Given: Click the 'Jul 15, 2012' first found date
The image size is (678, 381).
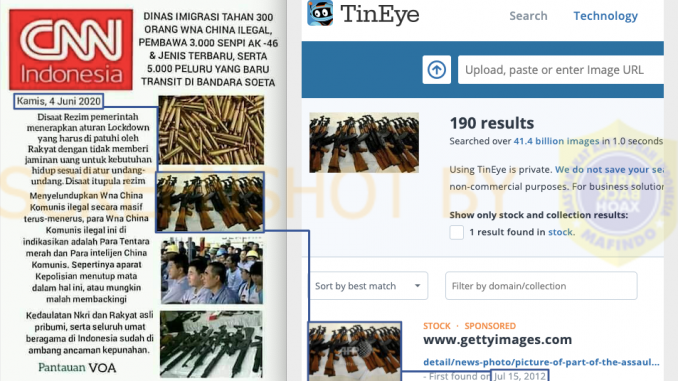Looking at the screenshot, I should pos(520,376).
